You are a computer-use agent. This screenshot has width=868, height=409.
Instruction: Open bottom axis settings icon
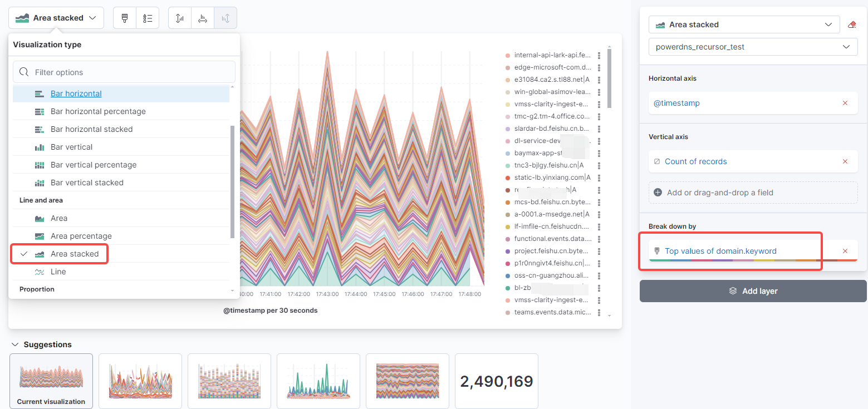click(203, 18)
